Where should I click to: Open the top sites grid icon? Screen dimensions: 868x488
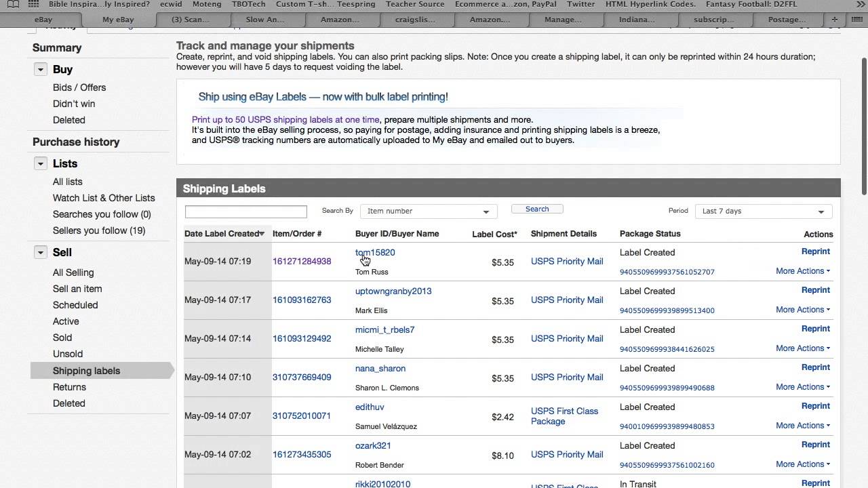click(33, 4)
